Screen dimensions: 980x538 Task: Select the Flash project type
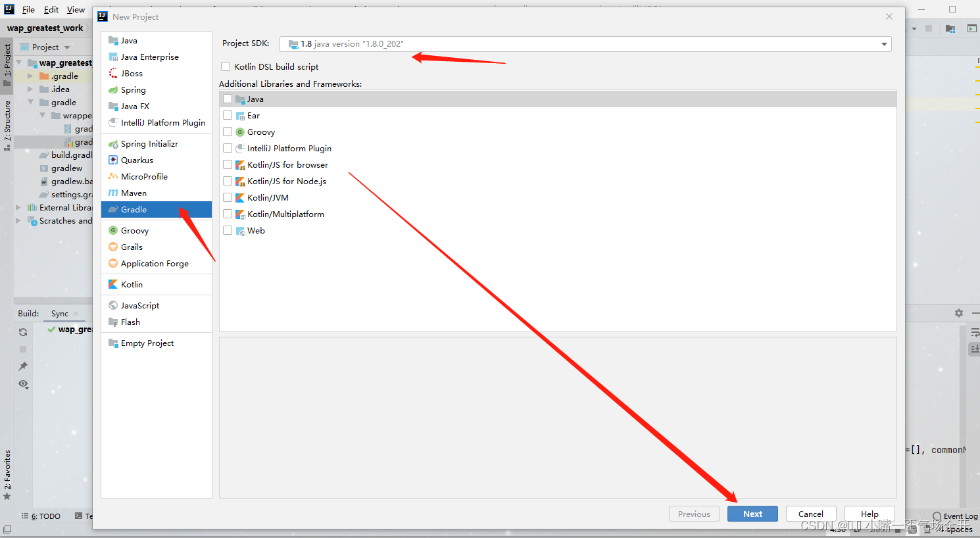coord(157,322)
